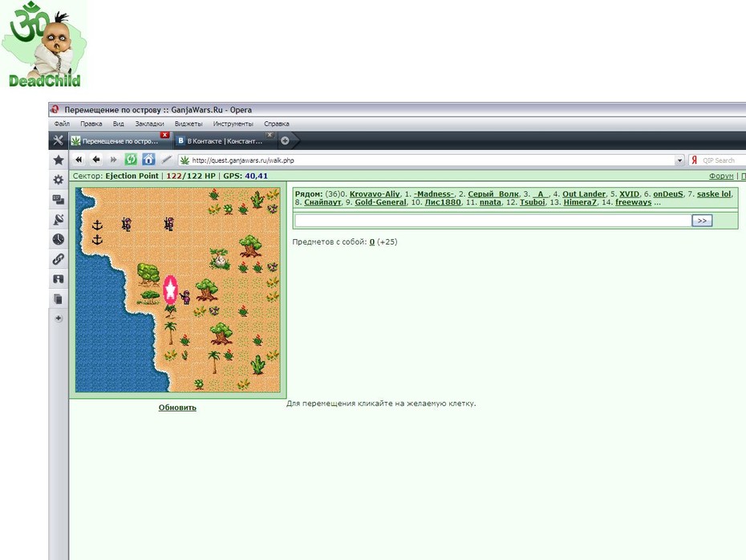Click the lower anchor on the map
The height and width of the screenshot is (560, 746).
(x=97, y=239)
